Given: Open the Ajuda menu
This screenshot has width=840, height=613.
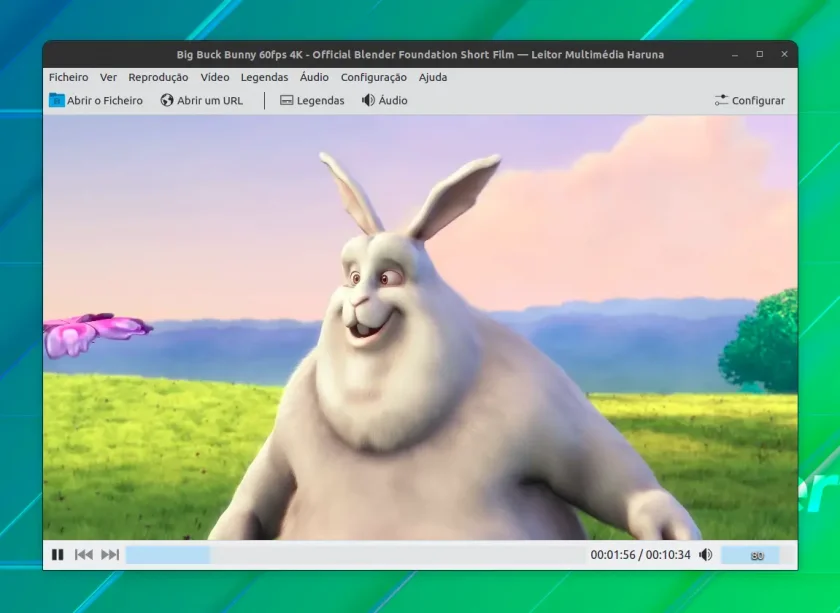Looking at the screenshot, I should pos(433,77).
